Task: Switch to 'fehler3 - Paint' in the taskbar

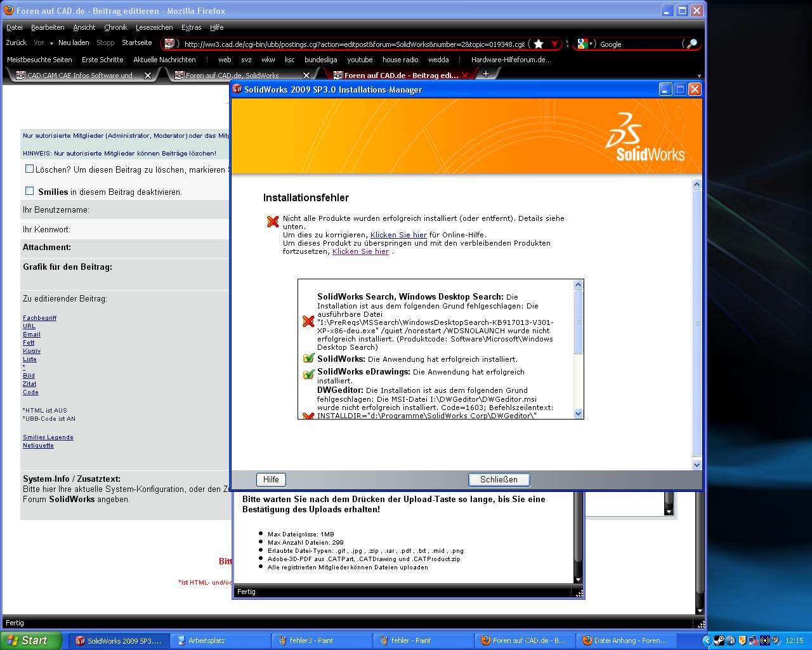Action: click(x=322, y=640)
